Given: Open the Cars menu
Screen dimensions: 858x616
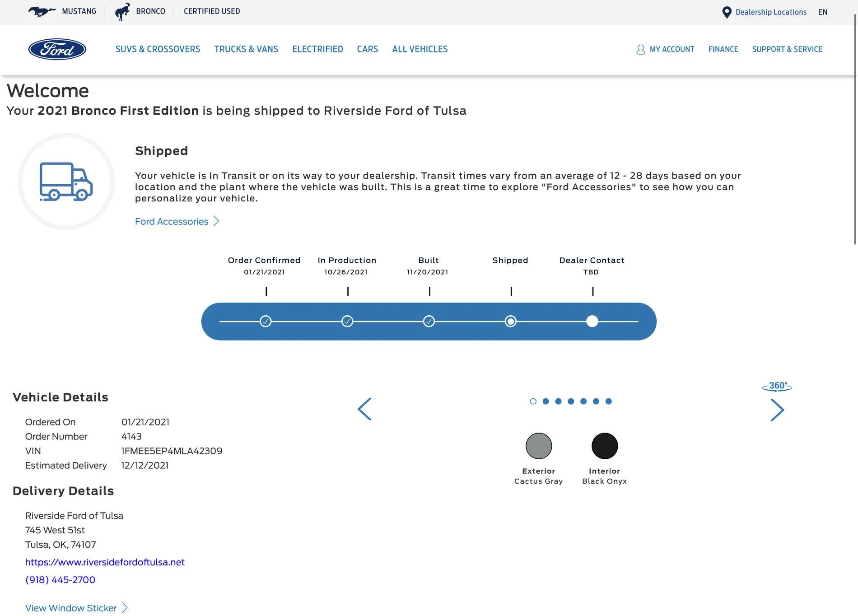Looking at the screenshot, I should (x=368, y=49).
